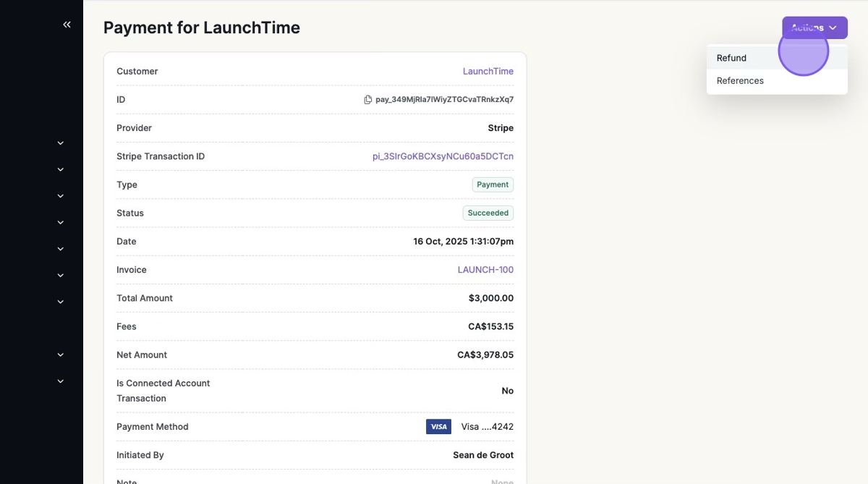The image size is (868, 484).
Task: Click the Visa card logo icon
Action: [438, 427]
